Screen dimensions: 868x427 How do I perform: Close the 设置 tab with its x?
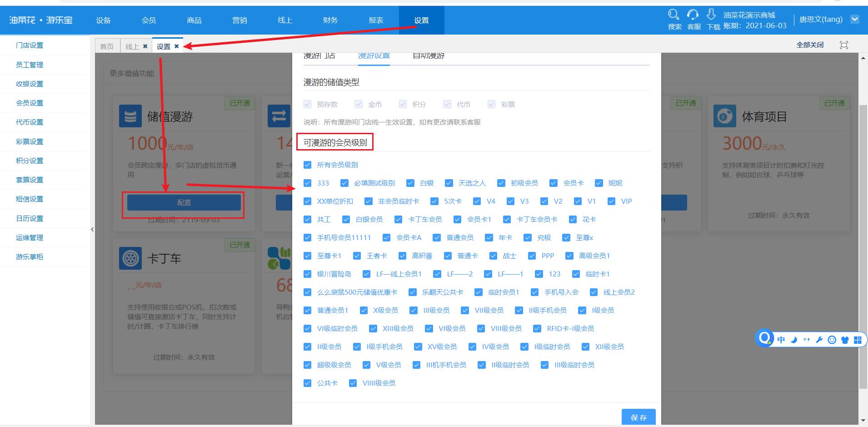point(177,46)
